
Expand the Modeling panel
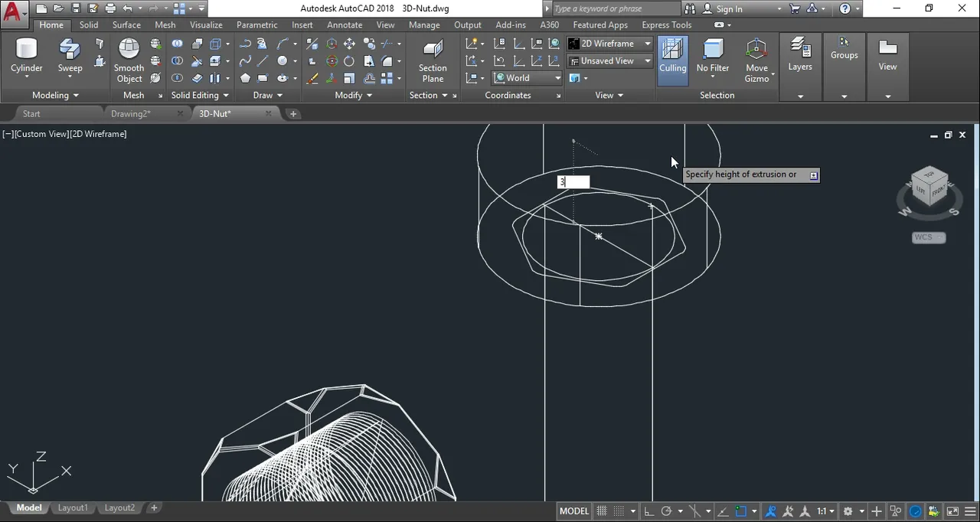click(x=56, y=95)
